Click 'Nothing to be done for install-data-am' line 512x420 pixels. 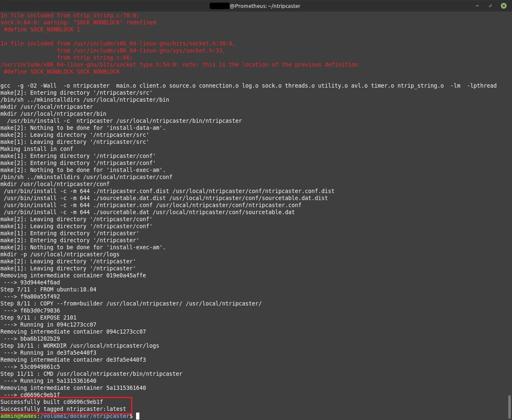pyautogui.click(x=83, y=128)
